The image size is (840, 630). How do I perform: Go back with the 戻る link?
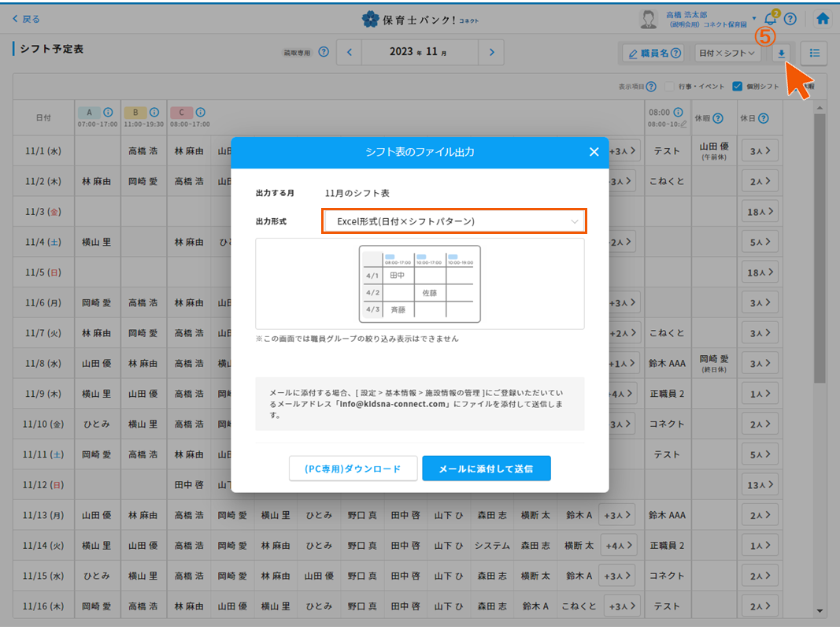[26, 19]
